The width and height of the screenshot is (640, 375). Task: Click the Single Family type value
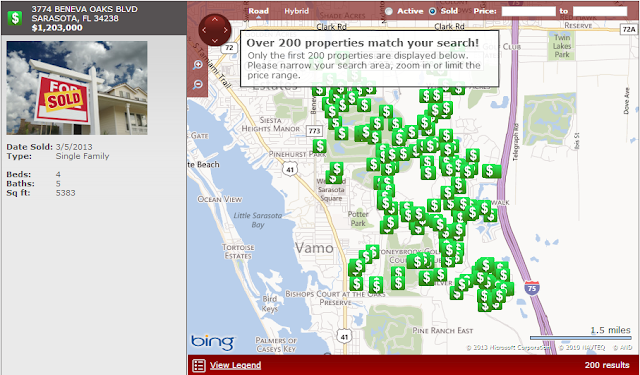(x=82, y=156)
